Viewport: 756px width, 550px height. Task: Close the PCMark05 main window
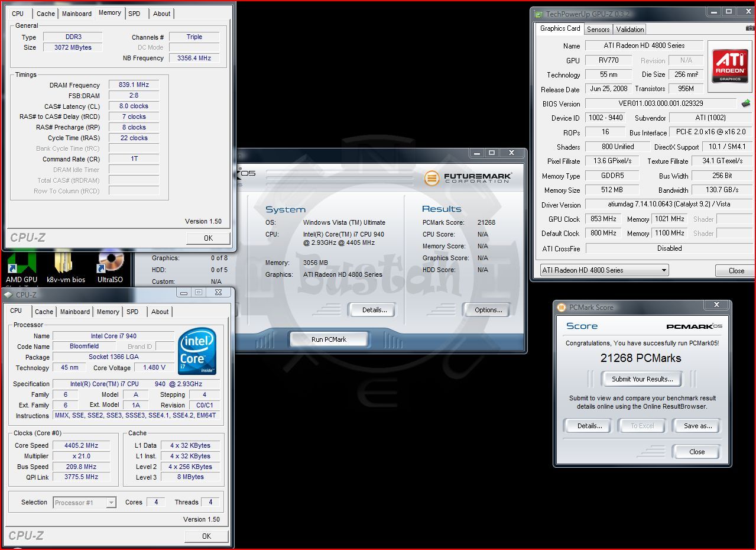pos(511,153)
